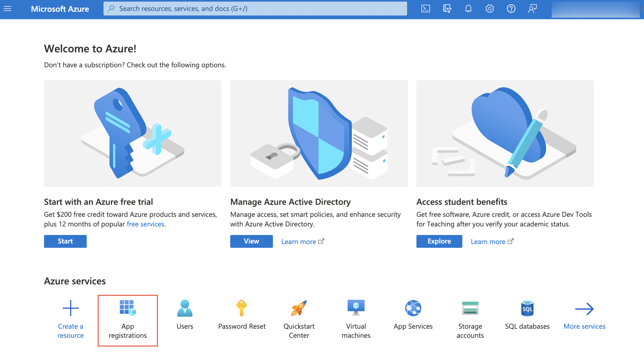The width and height of the screenshot is (644, 353).
Task: Open the Users service icon
Action: click(185, 308)
